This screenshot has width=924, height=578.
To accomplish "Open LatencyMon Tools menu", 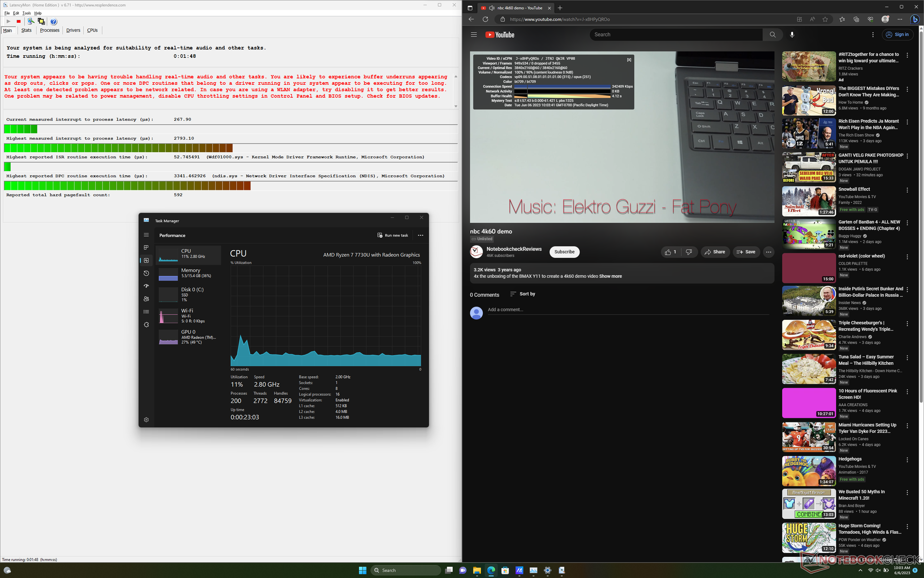I will tap(26, 13).
